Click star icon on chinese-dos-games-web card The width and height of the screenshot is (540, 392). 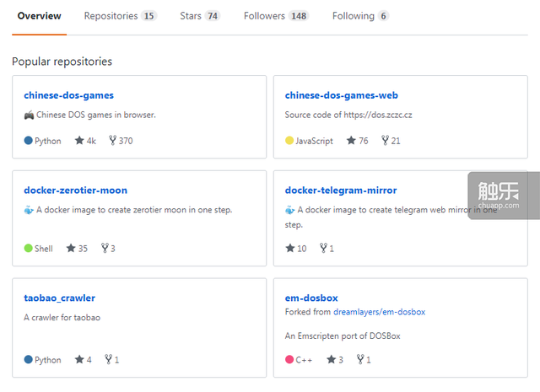click(x=351, y=141)
